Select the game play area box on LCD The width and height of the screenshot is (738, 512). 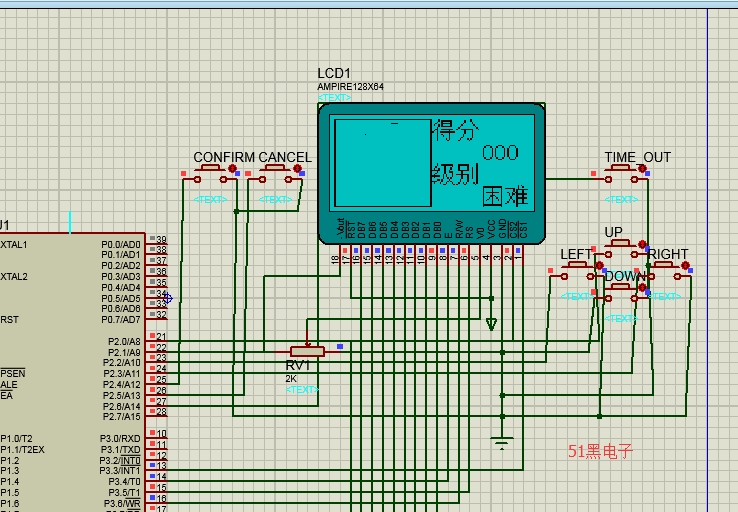tap(383, 163)
